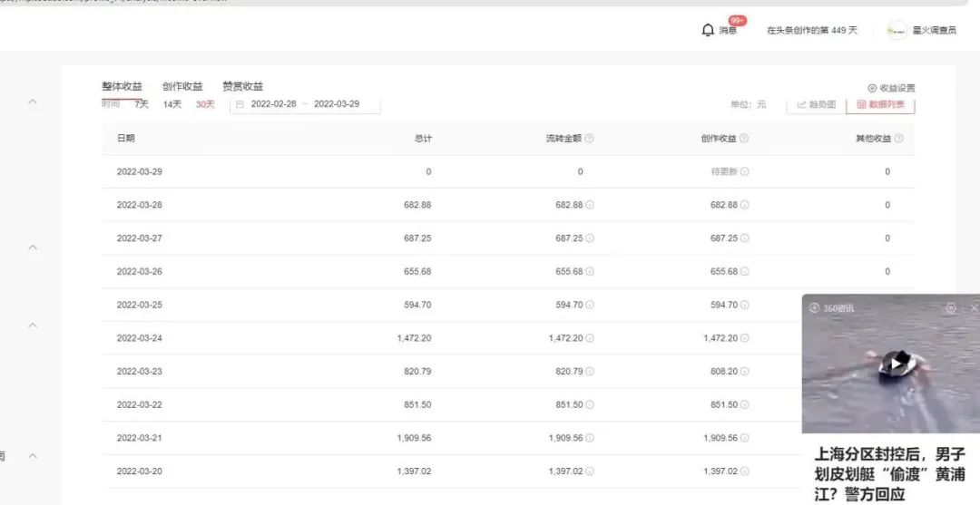Open settings gear on 360资讯 popup
The image size is (980, 505).
click(x=950, y=308)
